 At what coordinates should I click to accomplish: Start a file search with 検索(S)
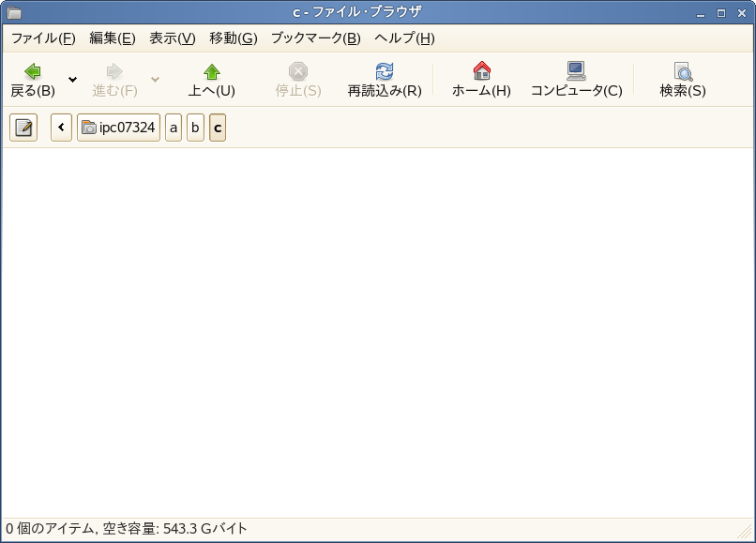click(x=683, y=80)
